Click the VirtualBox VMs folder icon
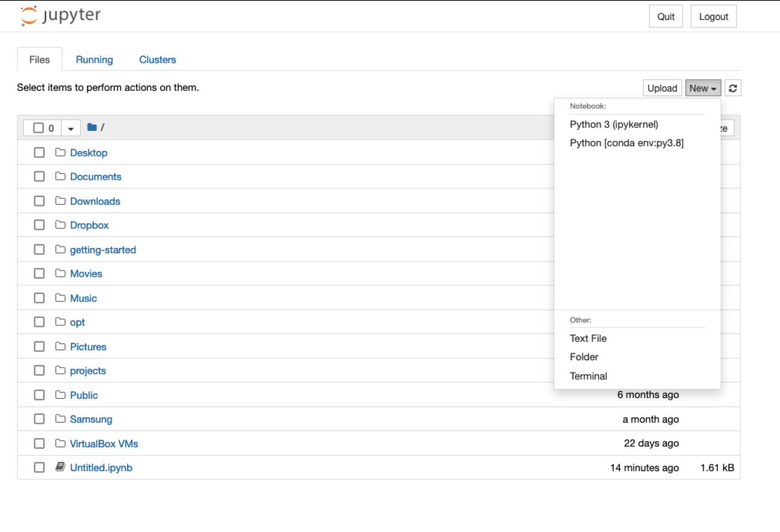This screenshot has height=532, width=780. [x=60, y=443]
